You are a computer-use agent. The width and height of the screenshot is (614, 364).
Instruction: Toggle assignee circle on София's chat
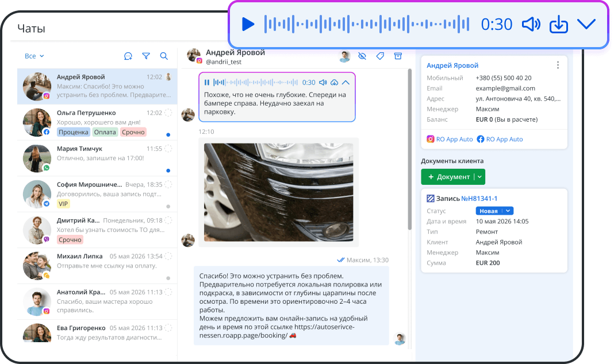168,184
